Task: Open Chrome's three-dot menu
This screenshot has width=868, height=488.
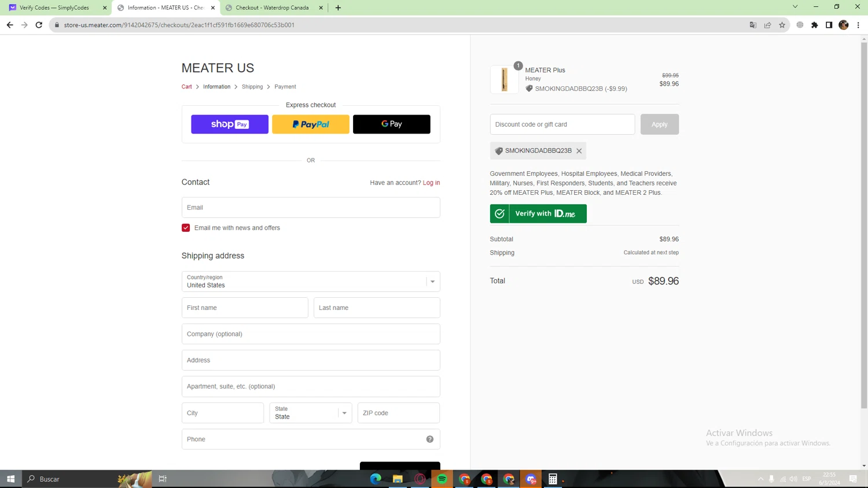Action: tap(858, 25)
